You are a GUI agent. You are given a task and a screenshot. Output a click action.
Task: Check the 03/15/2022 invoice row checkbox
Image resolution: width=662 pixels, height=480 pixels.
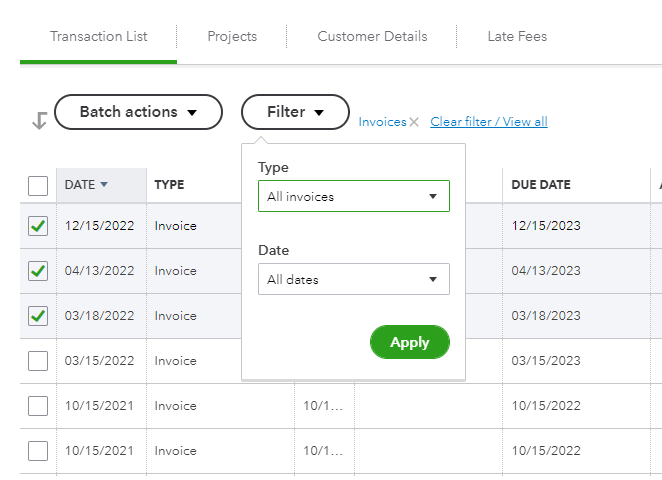coord(38,361)
